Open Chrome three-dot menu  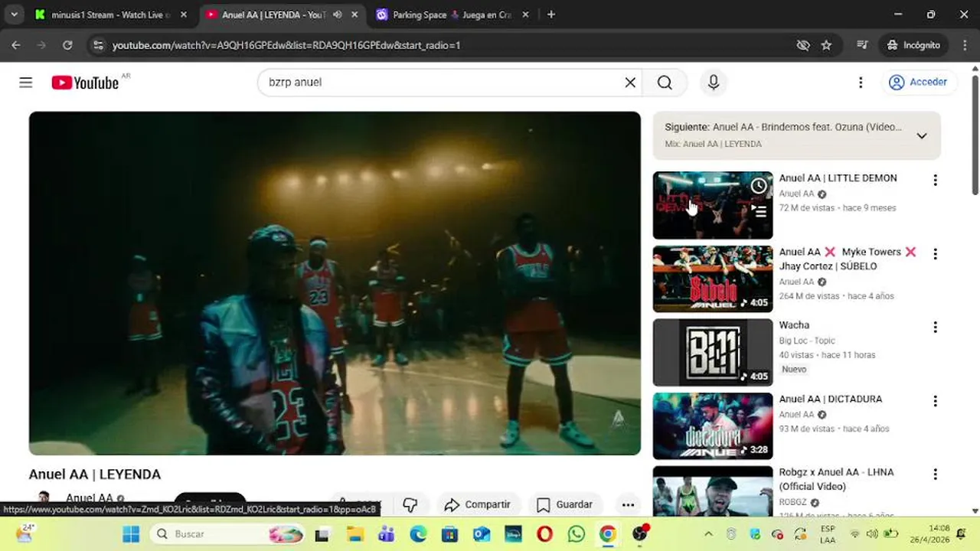click(x=963, y=45)
